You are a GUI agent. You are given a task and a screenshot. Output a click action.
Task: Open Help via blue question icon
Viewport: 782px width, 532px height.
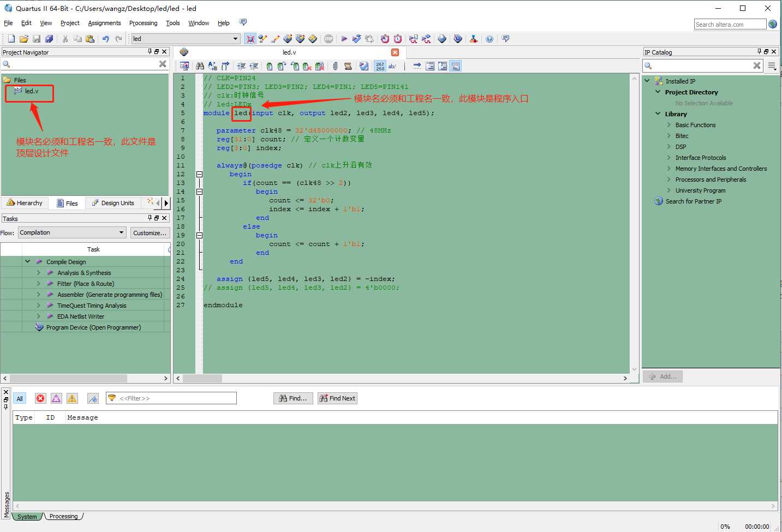click(490, 39)
